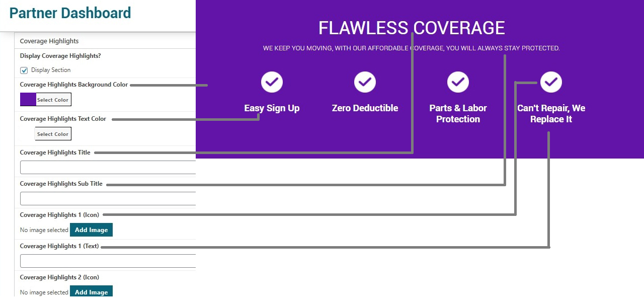The image size is (644, 305).
Task: Add Image for Coverage Highlights 1 Icon
Action: tap(91, 230)
